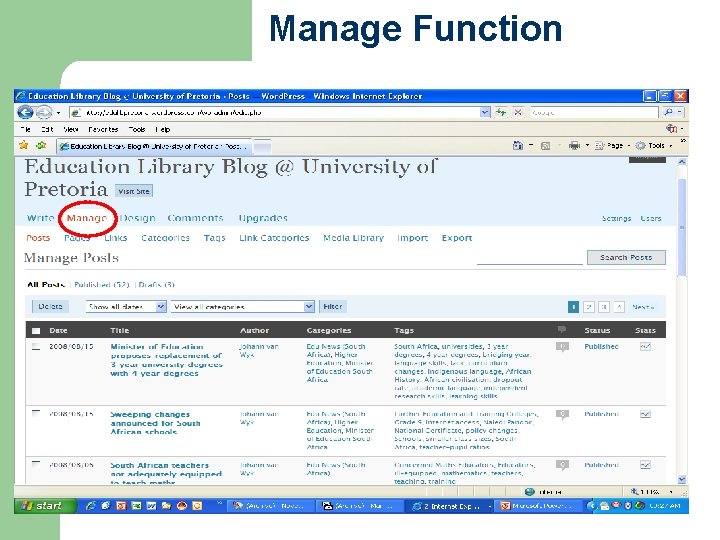Click the search magnifier icon in toolbar
The width and height of the screenshot is (720, 540).
pyautogui.click(x=669, y=112)
